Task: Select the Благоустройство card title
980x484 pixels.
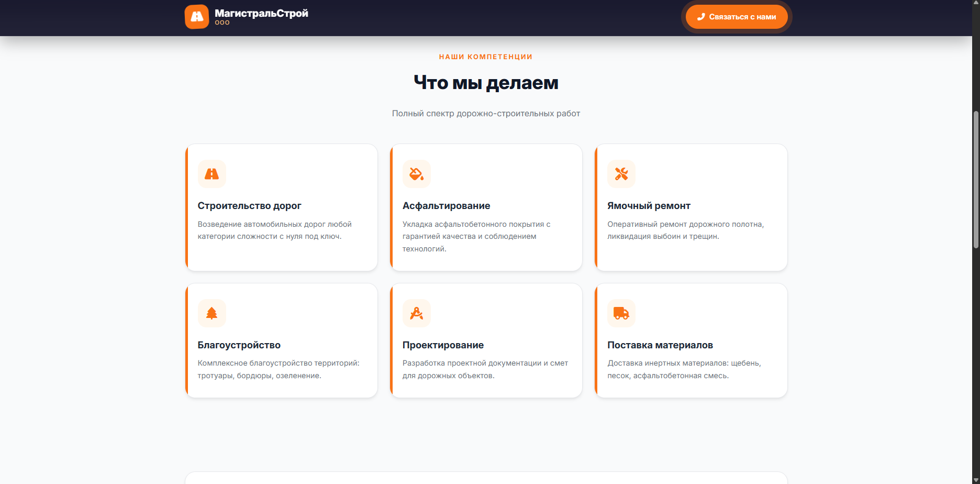Action: 239,345
